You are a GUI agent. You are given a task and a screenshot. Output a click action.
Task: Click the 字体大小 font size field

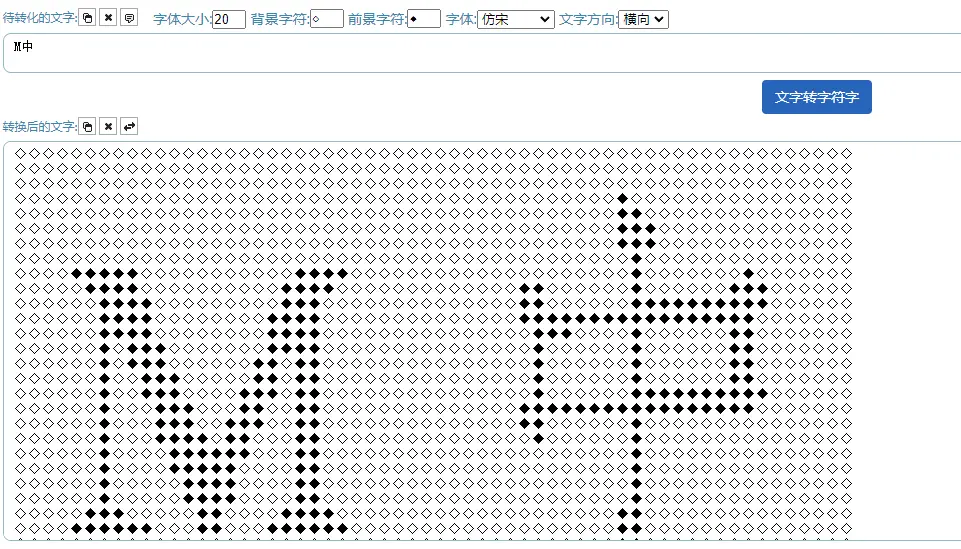click(229, 19)
